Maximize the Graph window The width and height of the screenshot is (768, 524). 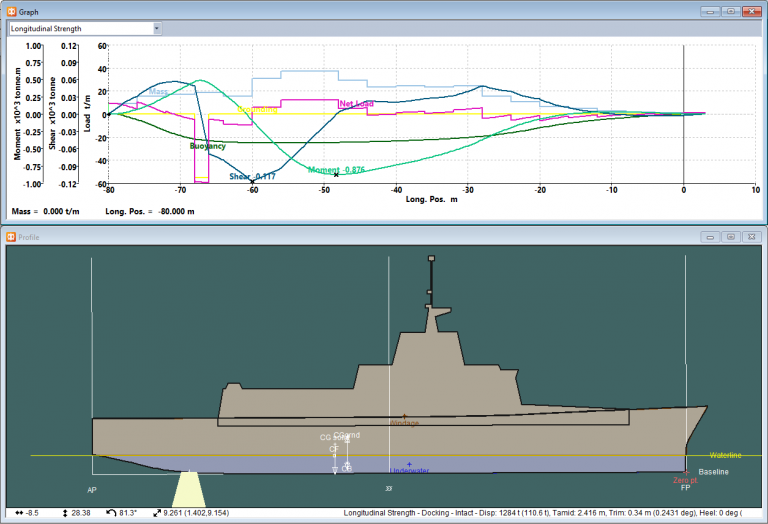[x=730, y=11]
